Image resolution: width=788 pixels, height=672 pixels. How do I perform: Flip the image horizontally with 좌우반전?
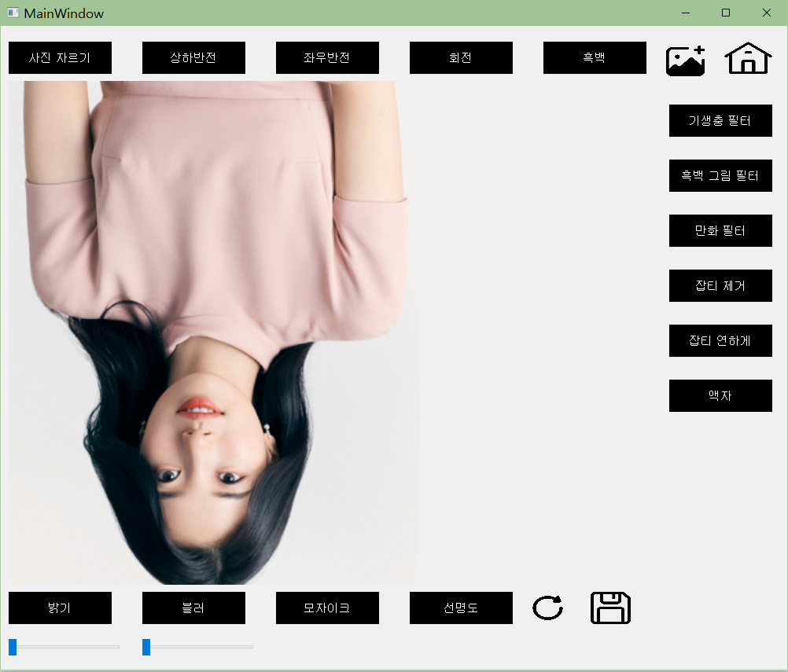[327, 57]
